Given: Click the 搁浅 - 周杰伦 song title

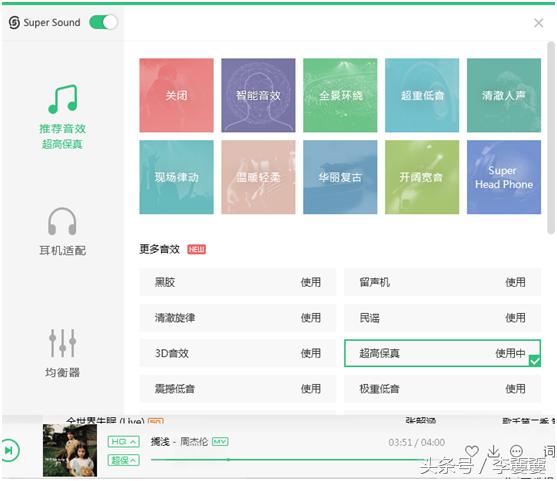Looking at the screenshot, I should (x=179, y=442).
